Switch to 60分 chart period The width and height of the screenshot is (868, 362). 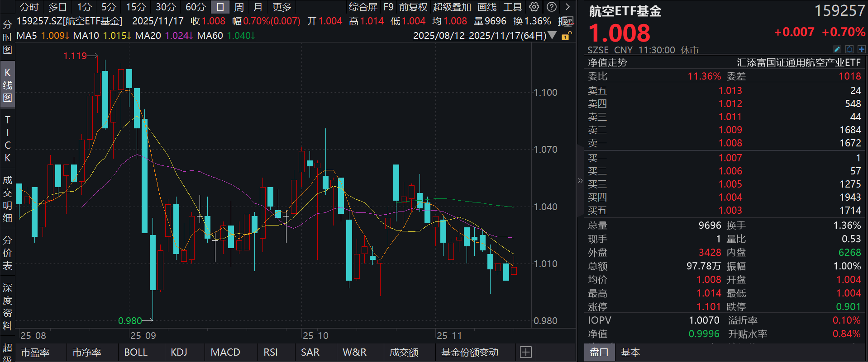point(196,7)
